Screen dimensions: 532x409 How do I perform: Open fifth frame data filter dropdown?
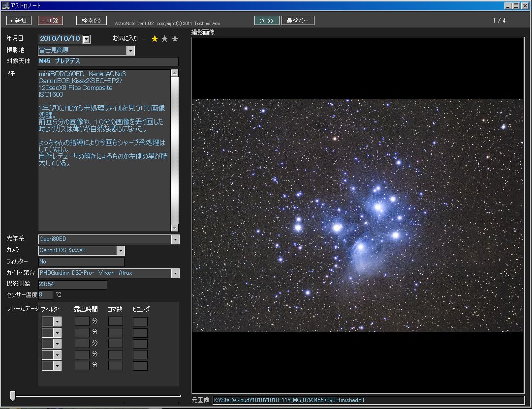58,366
